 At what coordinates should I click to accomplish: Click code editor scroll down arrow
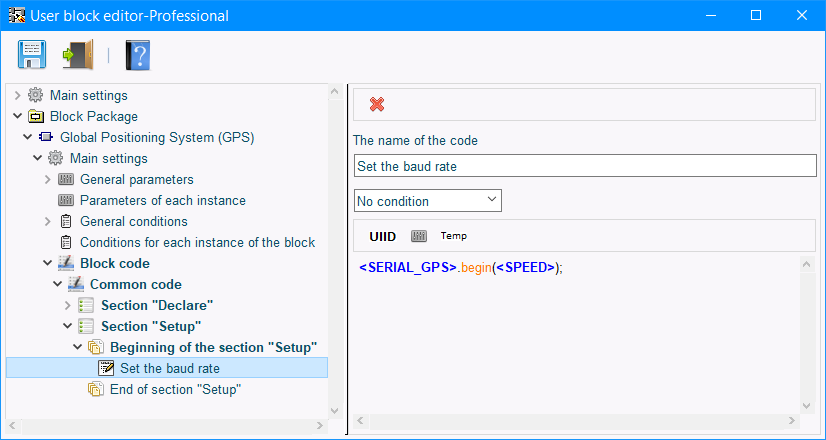click(807, 406)
